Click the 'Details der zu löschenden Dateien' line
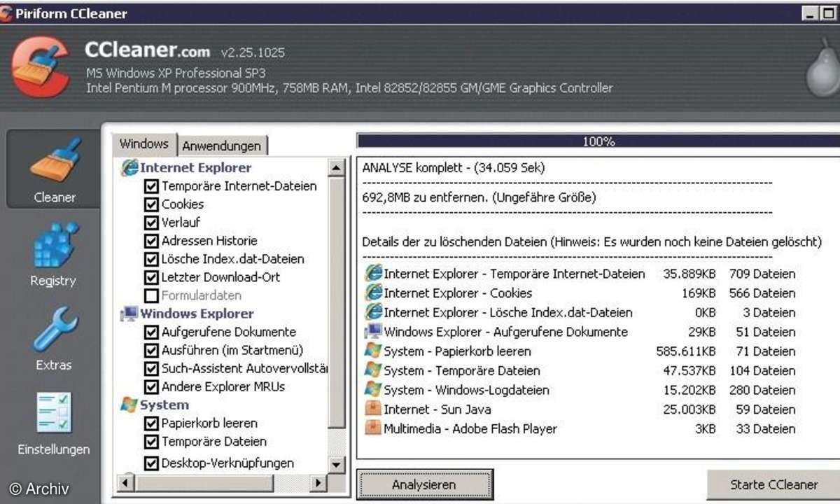 pyautogui.click(x=591, y=241)
